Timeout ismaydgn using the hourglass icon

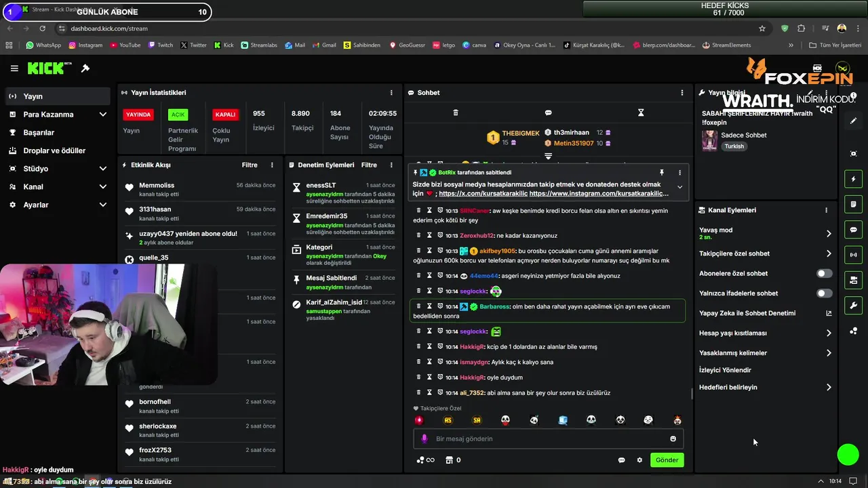coord(429,362)
